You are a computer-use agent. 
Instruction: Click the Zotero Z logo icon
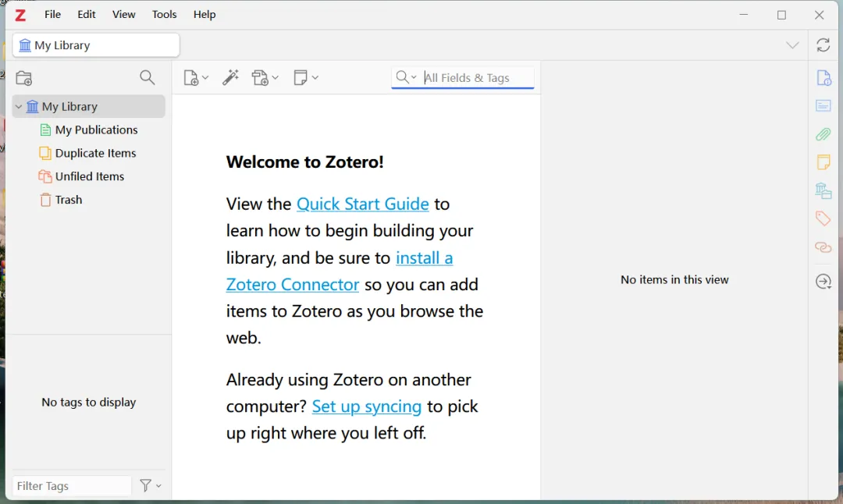(x=20, y=15)
